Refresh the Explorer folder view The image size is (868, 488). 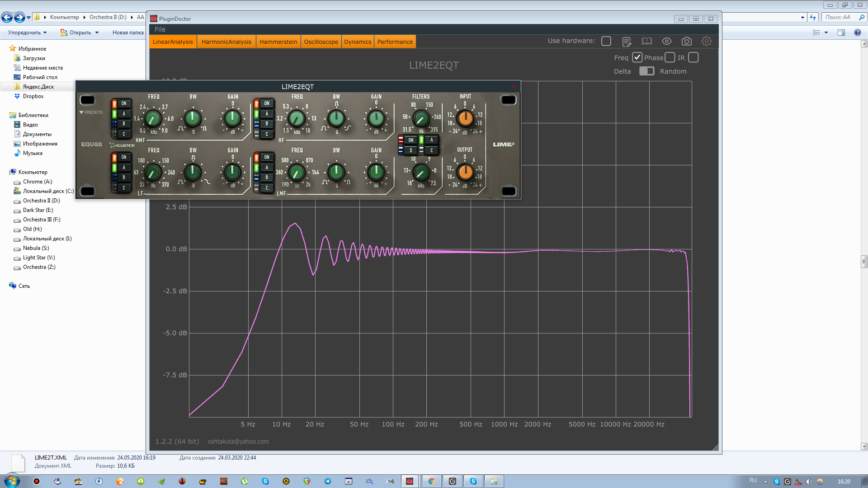(813, 18)
